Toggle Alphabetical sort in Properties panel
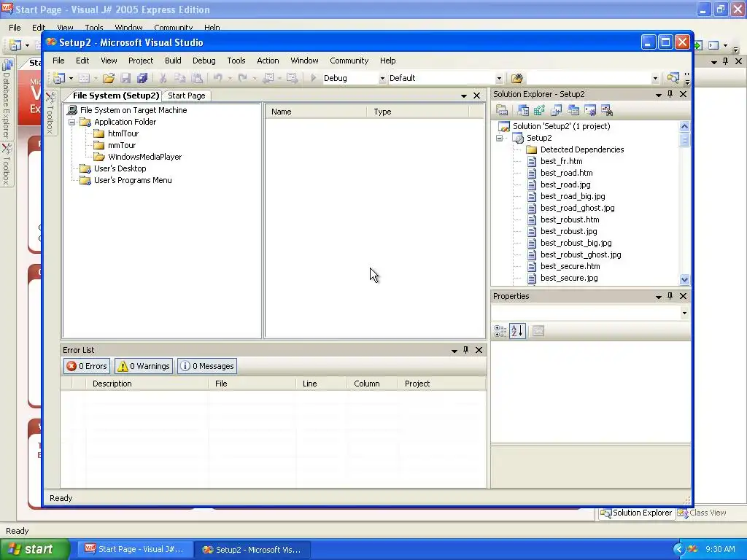This screenshot has height=560, width=747. (517, 331)
